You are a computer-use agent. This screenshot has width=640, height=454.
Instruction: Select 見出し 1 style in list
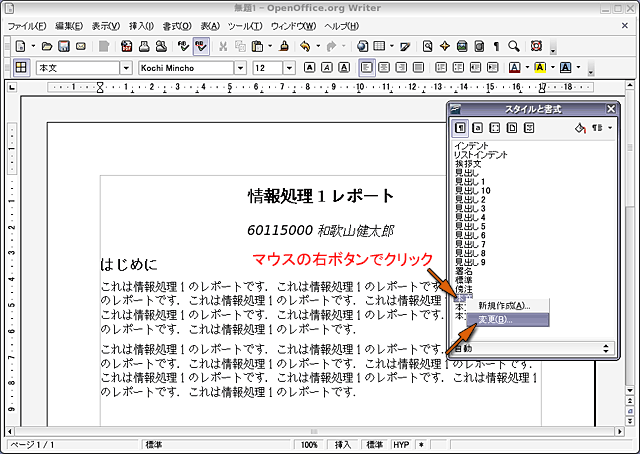tap(472, 181)
